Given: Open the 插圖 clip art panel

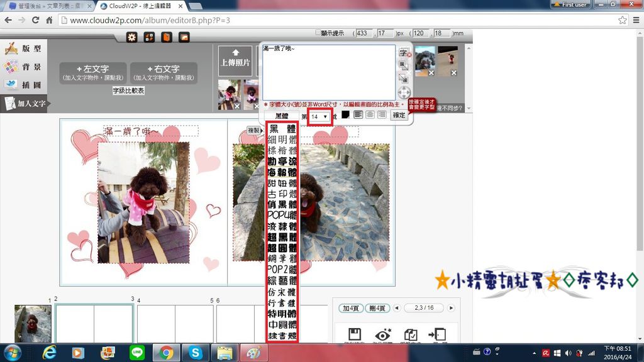Looking at the screenshot, I should point(23,85).
